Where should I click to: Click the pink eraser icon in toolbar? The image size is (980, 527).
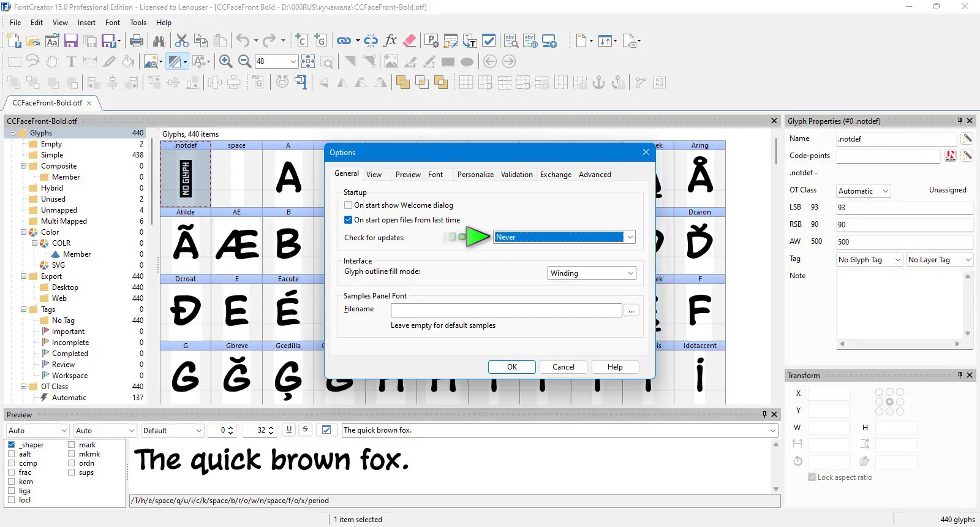pyautogui.click(x=410, y=41)
